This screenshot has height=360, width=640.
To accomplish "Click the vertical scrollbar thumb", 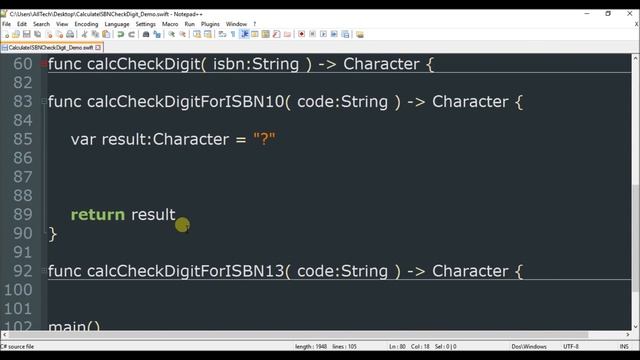I will (636, 238).
